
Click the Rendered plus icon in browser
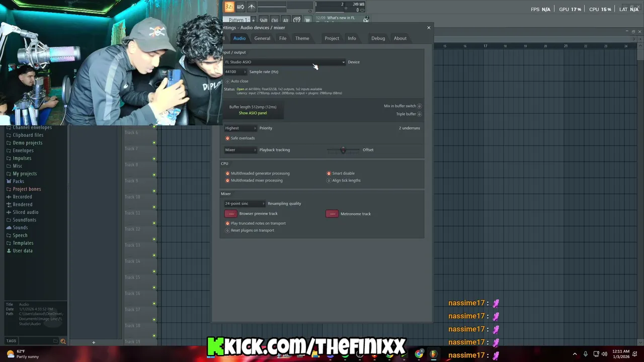click(x=9, y=205)
